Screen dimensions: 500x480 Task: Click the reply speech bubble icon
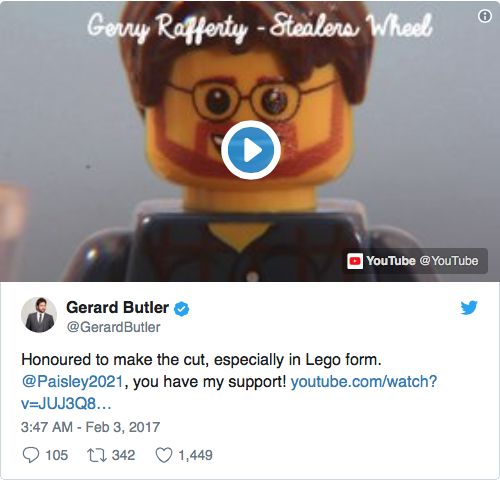31,455
